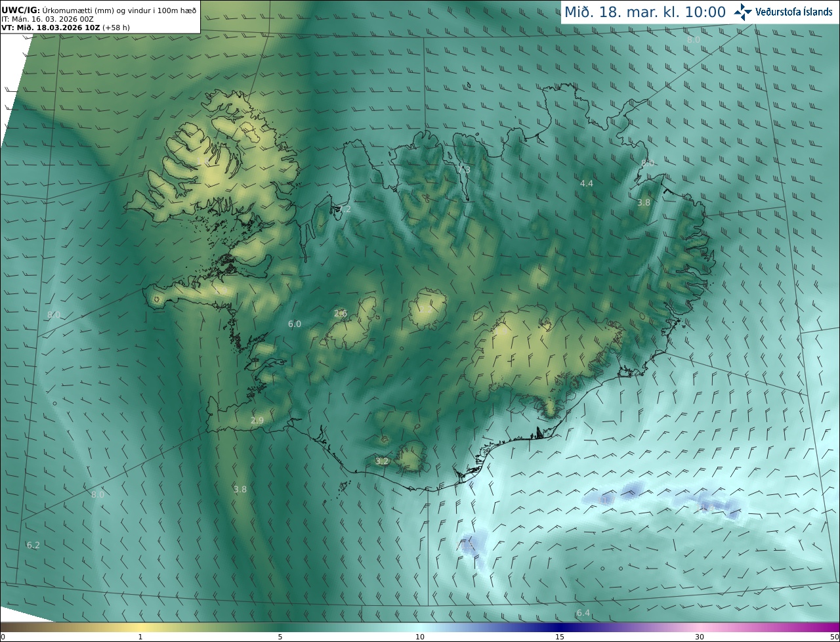Click the 2.6 value on the map
This screenshot has width=840, height=642.
pos(341,313)
